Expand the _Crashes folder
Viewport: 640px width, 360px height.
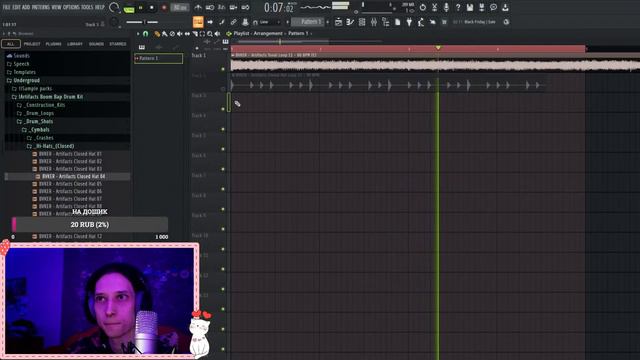coord(40,138)
